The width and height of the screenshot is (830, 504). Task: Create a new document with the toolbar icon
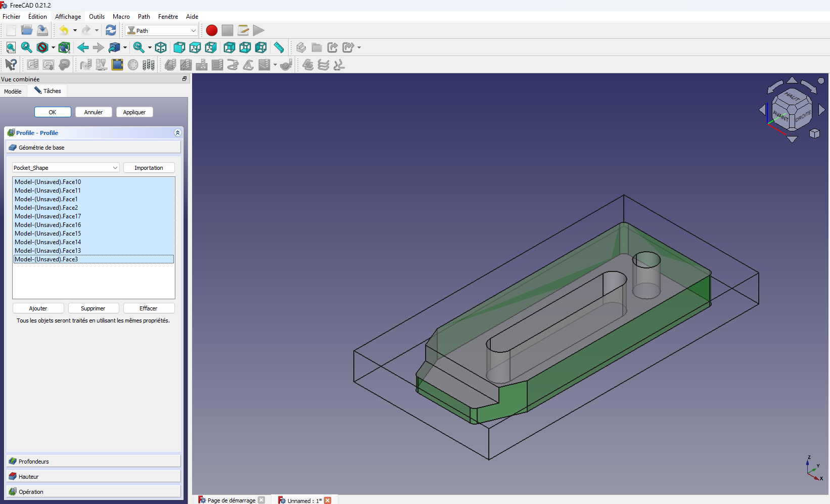(x=11, y=30)
